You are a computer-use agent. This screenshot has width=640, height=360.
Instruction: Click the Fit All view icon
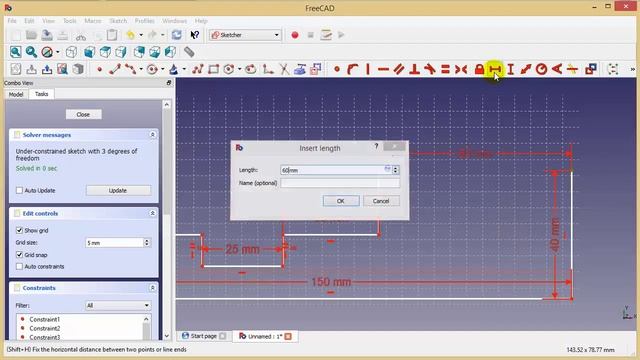click(16, 52)
